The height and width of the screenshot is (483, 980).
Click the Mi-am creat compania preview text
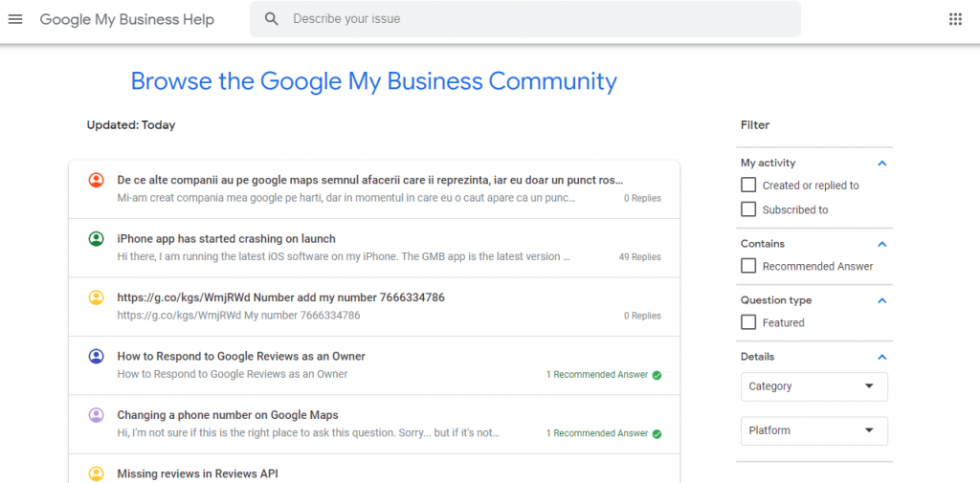346,198
